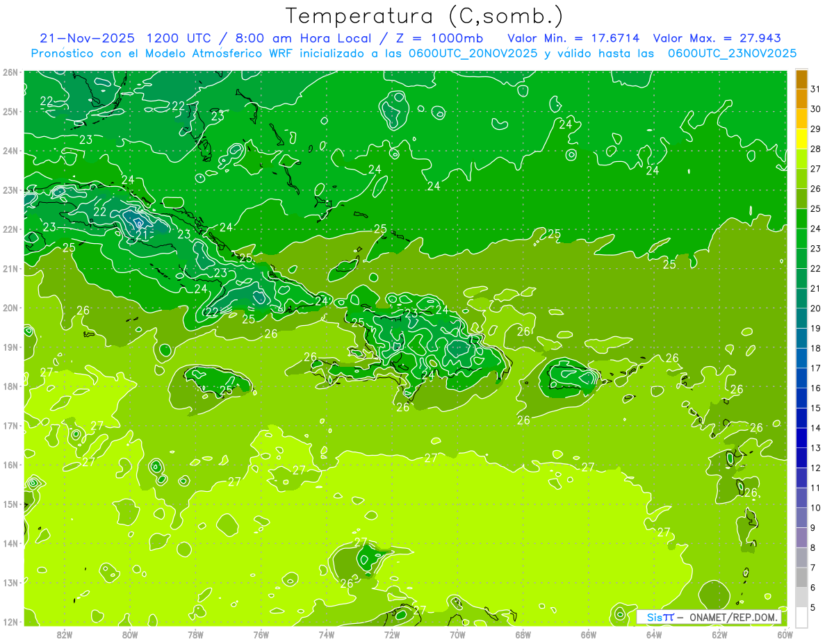Click the title 'Temperatura (C,somb.)'

tap(425, 16)
